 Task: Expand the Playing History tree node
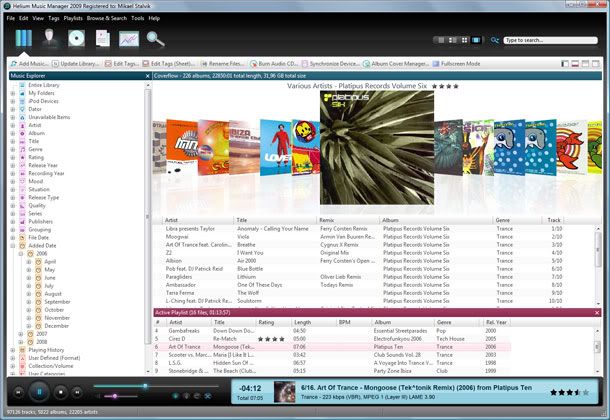click(x=13, y=350)
